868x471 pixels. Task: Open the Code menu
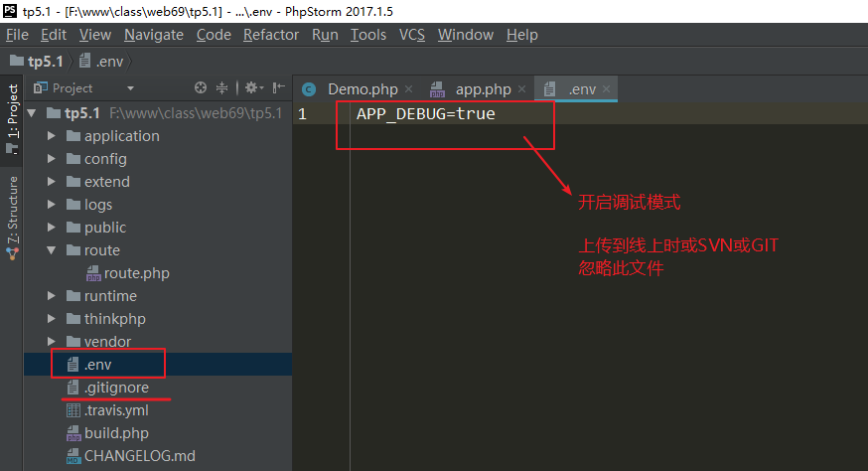tap(214, 35)
